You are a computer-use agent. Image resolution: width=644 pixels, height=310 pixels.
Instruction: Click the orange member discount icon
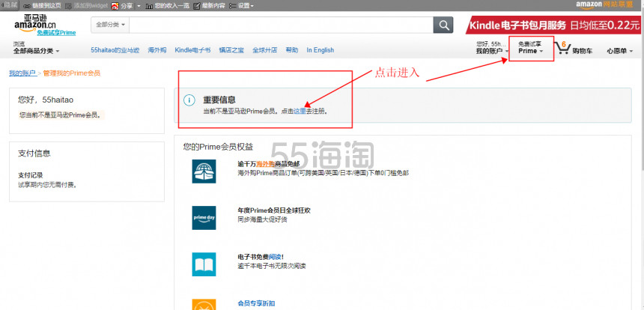(x=204, y=305)
